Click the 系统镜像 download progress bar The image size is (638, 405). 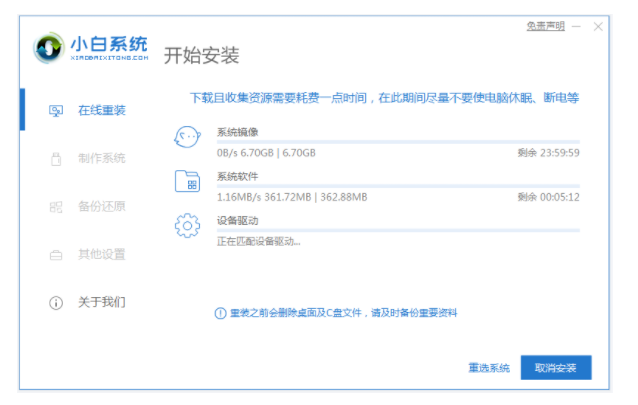[398, 142]
